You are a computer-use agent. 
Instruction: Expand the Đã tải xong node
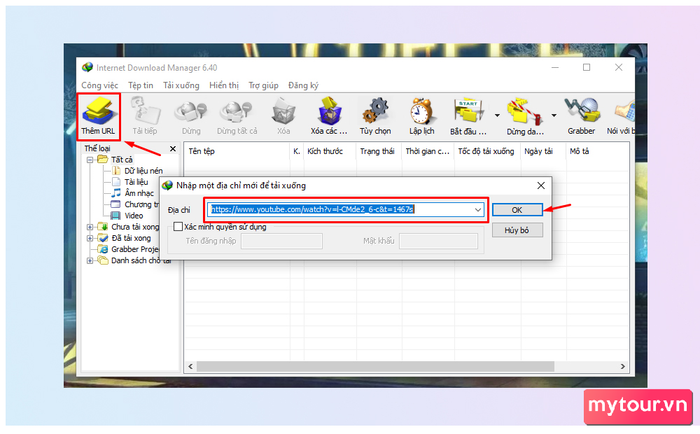(x=90, y=238)
